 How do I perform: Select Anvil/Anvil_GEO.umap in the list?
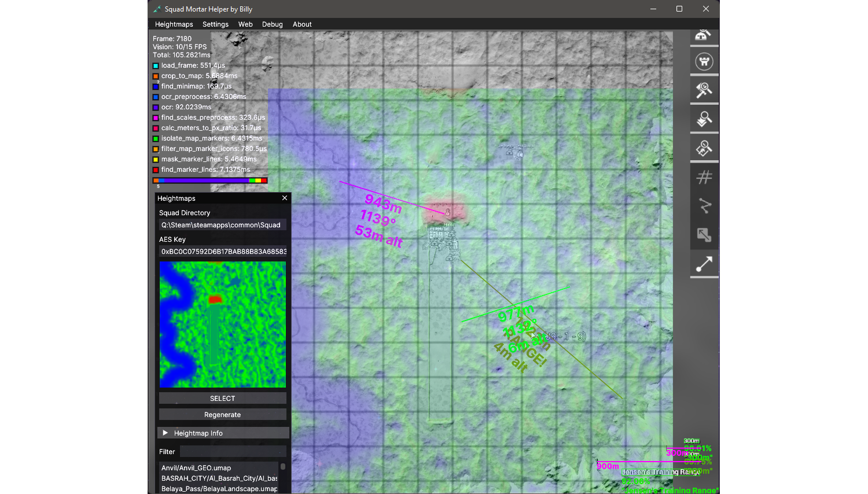tap(219, 467)
